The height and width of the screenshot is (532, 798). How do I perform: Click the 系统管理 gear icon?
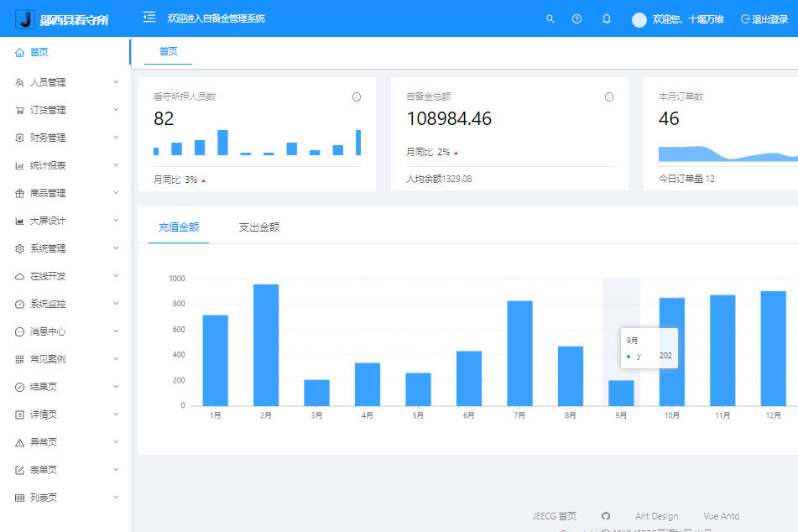tap(19, 248)
